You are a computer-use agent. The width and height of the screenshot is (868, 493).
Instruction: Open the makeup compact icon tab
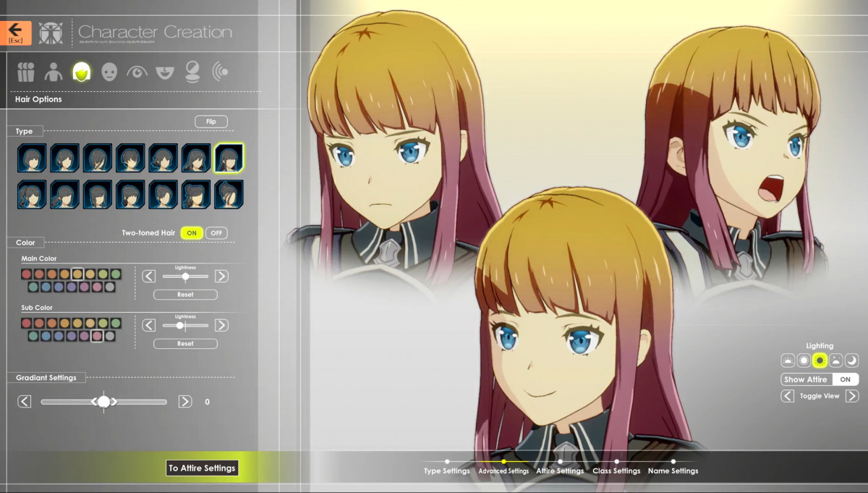[x=193, y=72]
